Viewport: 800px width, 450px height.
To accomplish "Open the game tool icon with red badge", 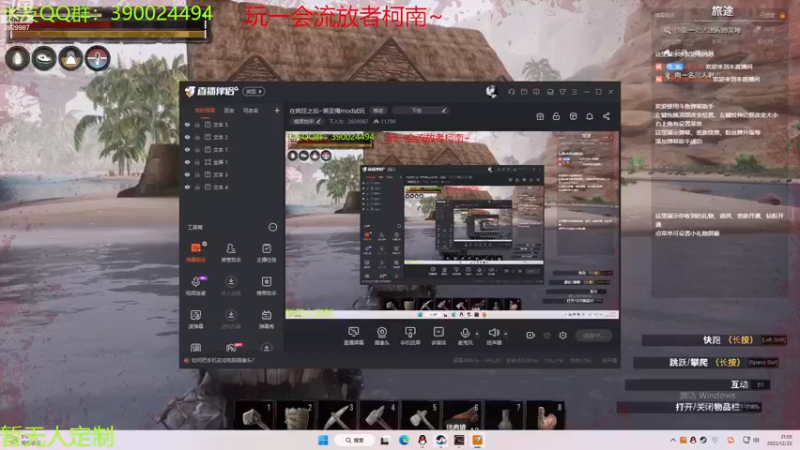I will tap(232, 348).
